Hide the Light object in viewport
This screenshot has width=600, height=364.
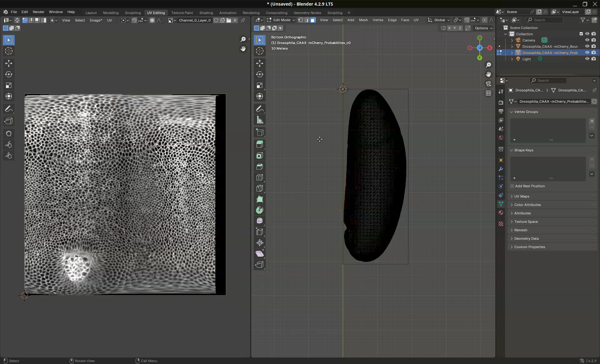coord(587,59)
